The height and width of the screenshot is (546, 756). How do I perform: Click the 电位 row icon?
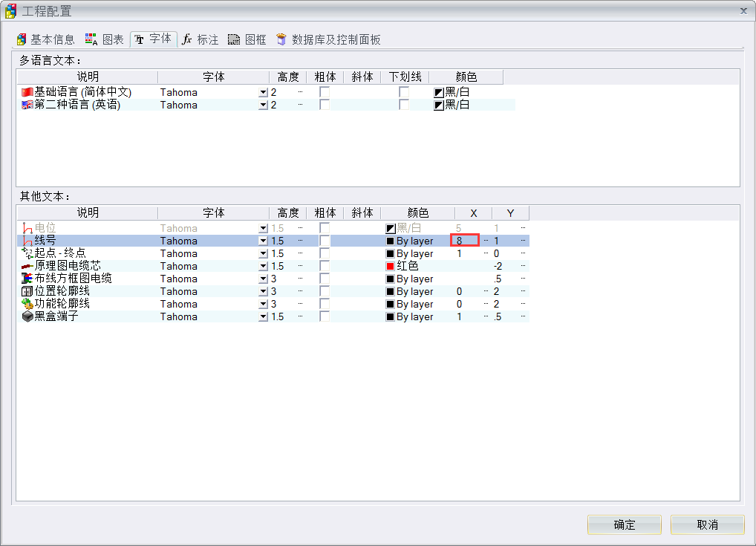27,228
